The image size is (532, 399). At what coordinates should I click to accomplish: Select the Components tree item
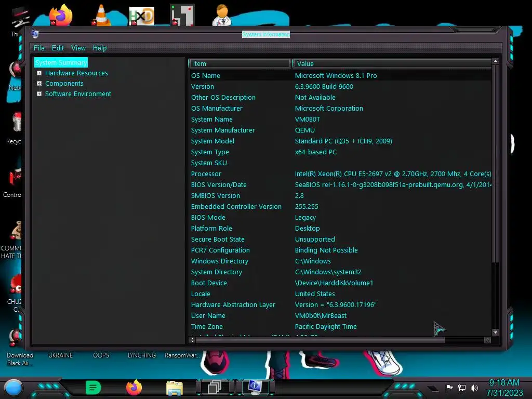tap(64, 84)
